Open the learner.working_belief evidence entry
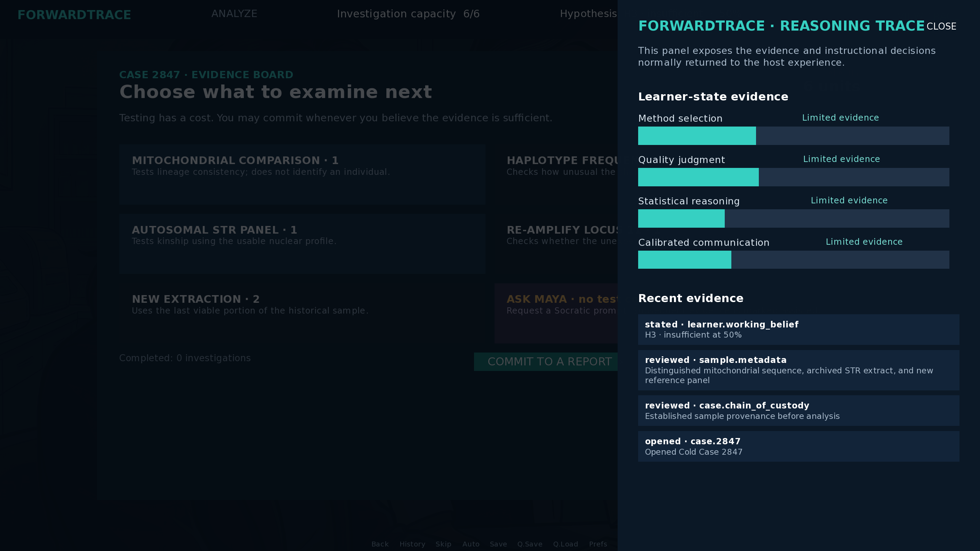 (x=798, y=329)
